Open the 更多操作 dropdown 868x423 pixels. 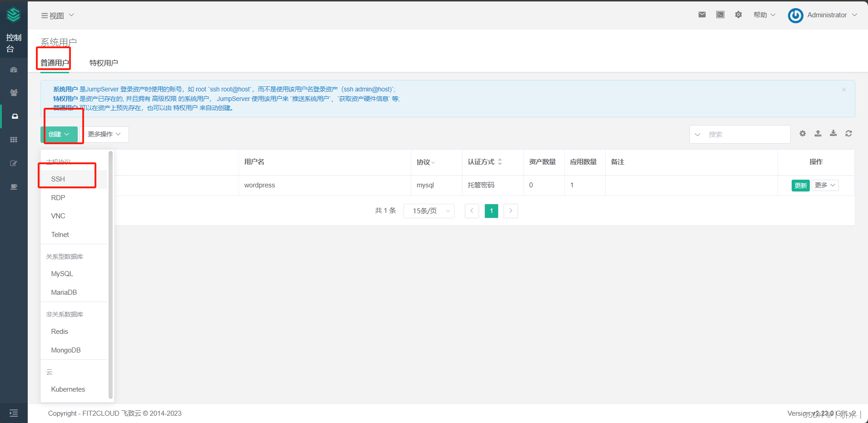[x=105, y=134]
